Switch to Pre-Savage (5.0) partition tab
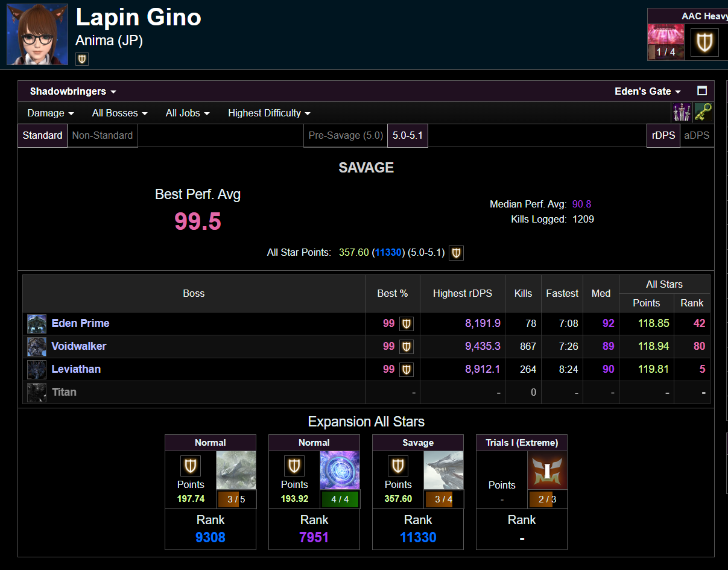 tap(346, 136)
